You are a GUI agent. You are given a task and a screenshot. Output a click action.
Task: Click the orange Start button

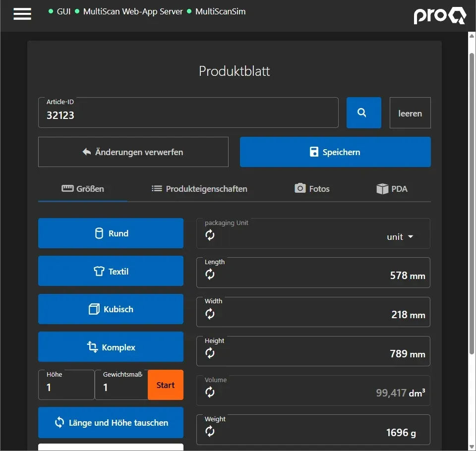coord(166,385)
